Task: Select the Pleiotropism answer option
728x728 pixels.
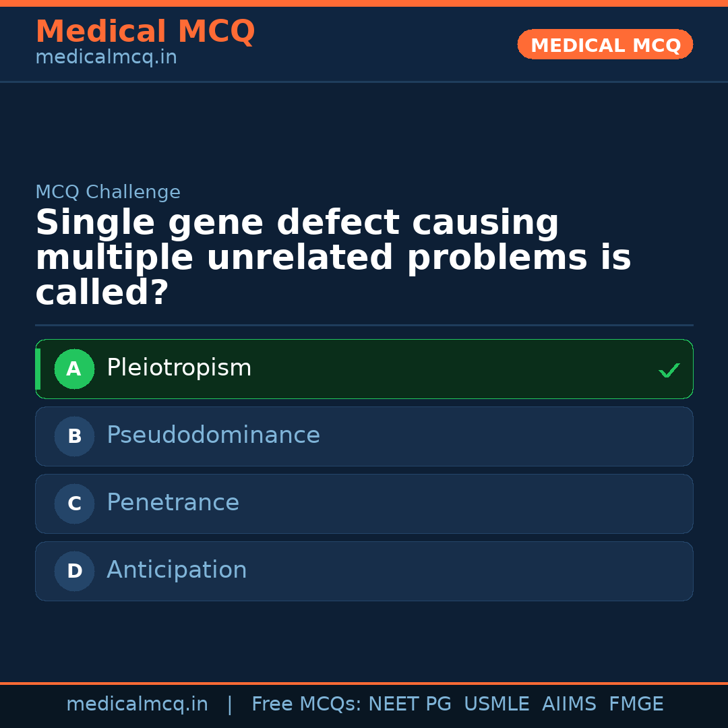Action: click(364, 369)
